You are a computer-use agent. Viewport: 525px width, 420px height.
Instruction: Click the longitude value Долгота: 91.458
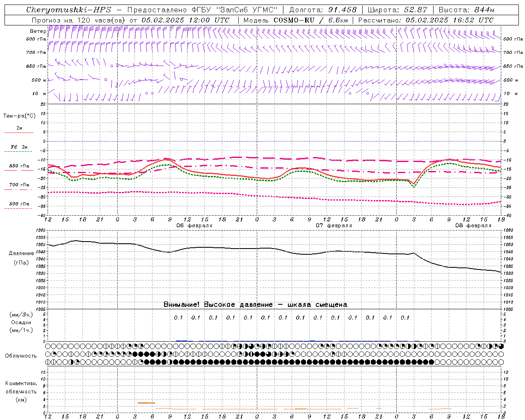[323, 10]
